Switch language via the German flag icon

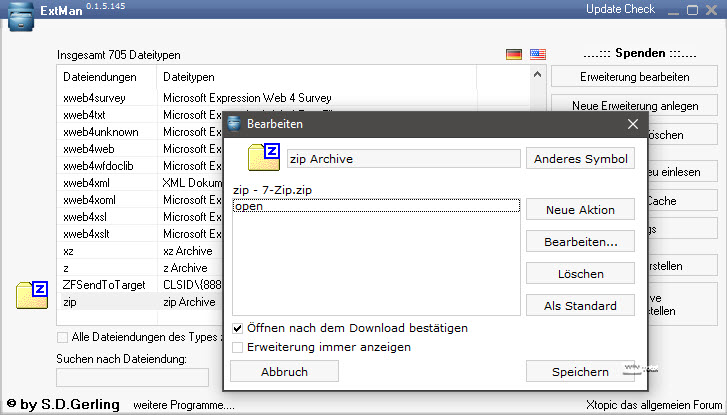[x=514, y=54]
